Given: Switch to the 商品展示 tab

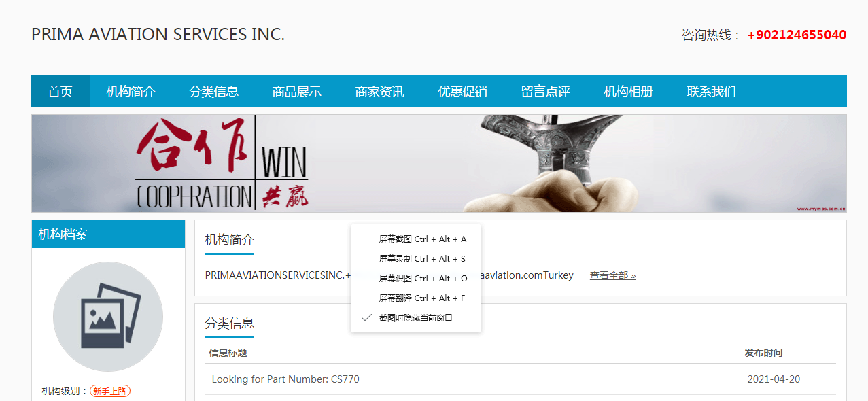Looking at the screenshot, I should (297, 91).
